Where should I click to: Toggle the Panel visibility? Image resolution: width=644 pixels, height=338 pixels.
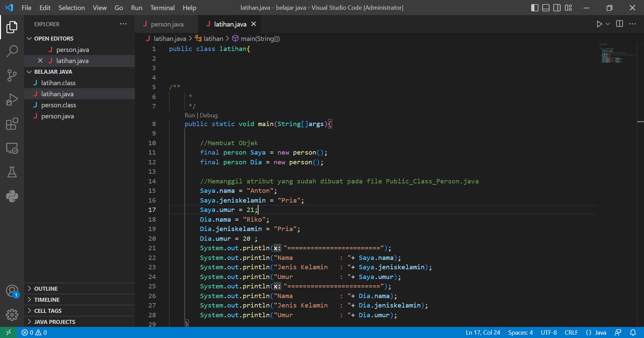(545, 8)
